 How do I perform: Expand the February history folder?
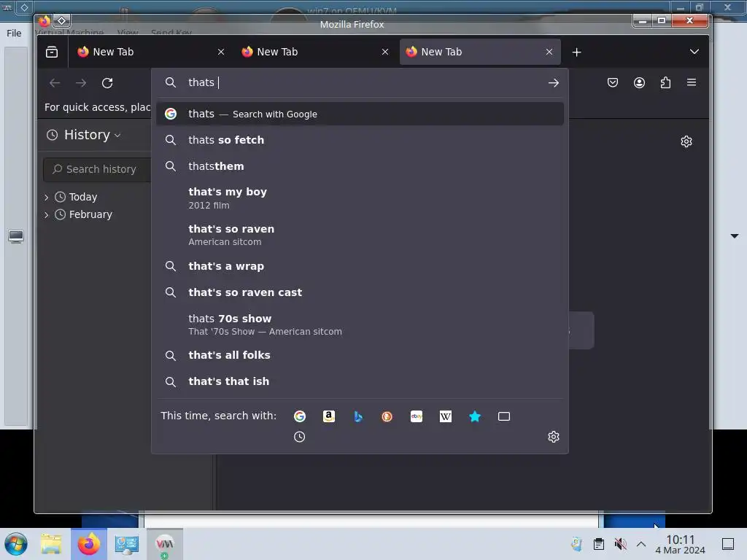(46, 215)
